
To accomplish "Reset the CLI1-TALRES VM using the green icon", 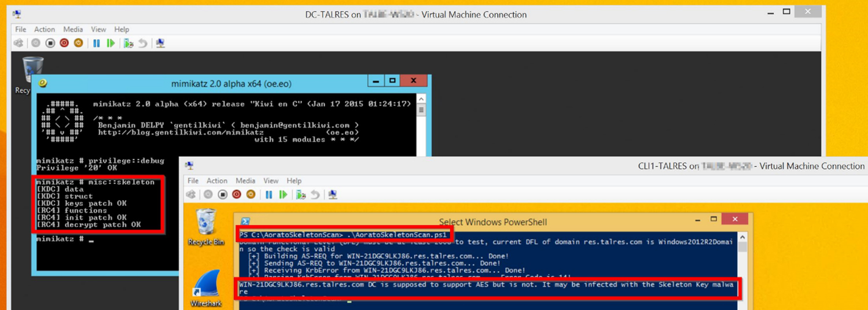I will 283,194.
